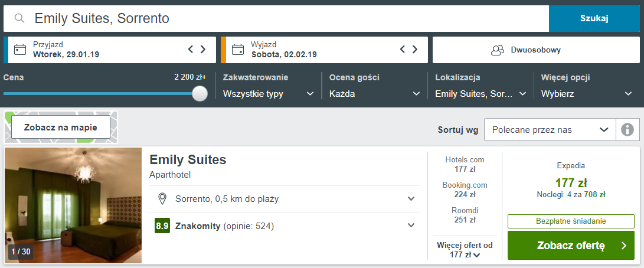Click the price slider handle
Screen dimensions: 644x268
pos(200,93)
